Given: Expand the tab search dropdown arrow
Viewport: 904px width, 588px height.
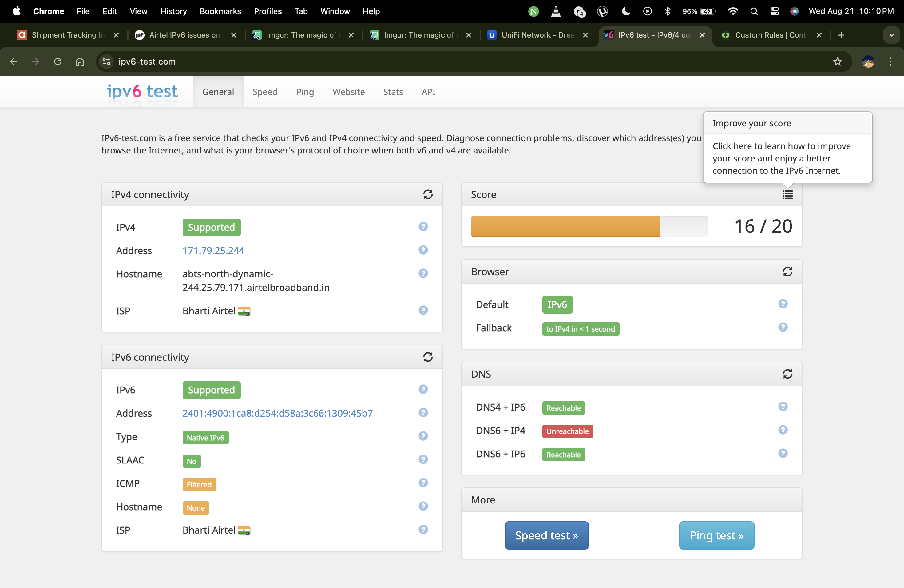Looking at the screenshot, I should [891, 35].
